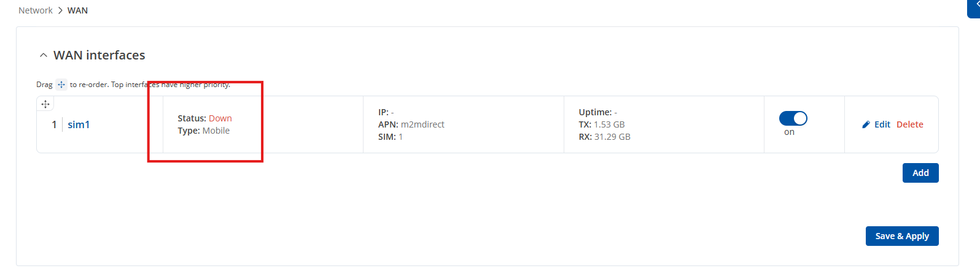Click the 'on' label under the toggle

pos(789,132)
